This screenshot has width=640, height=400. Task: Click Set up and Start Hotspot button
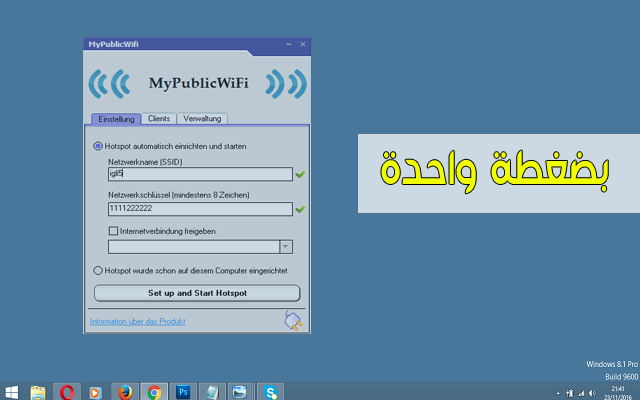point(197,293)
